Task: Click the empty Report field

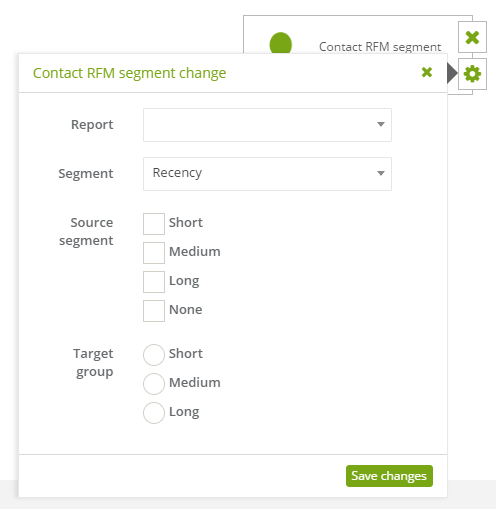Action: pyautogui.click(x=267, y=125)
